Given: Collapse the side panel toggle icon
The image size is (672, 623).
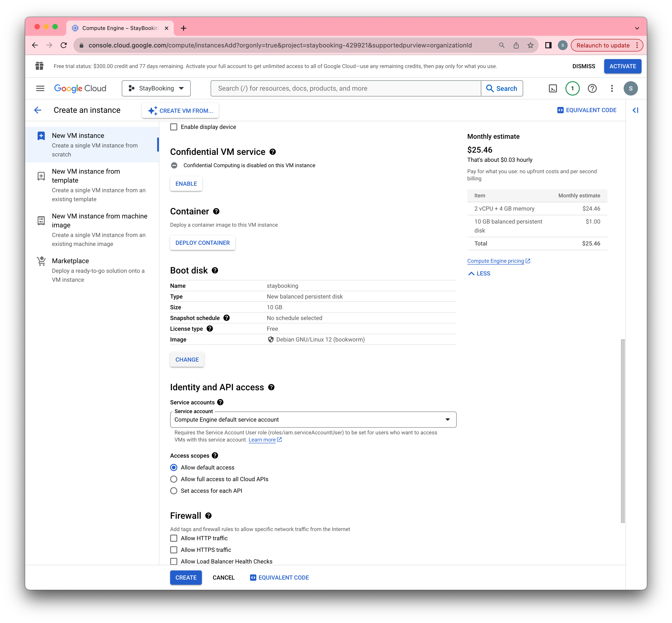Looking at the screenshot, I should pos(636,110).
